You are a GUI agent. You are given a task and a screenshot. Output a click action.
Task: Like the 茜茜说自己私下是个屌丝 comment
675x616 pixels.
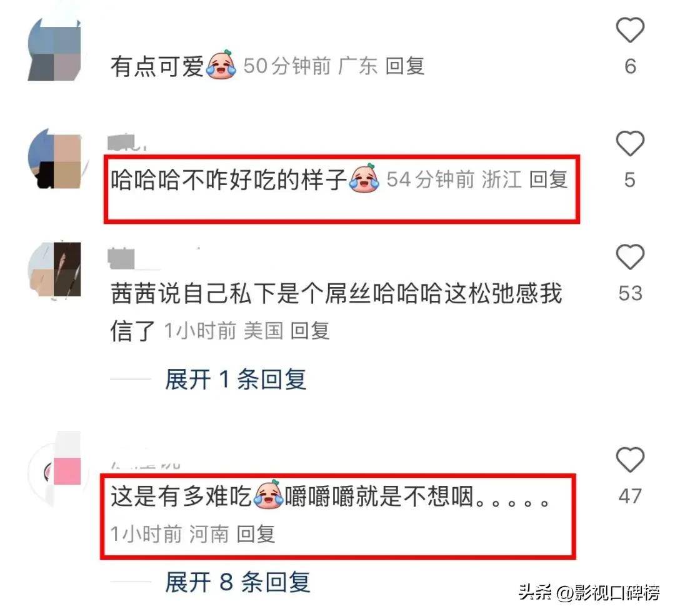(x=630, y=257)
